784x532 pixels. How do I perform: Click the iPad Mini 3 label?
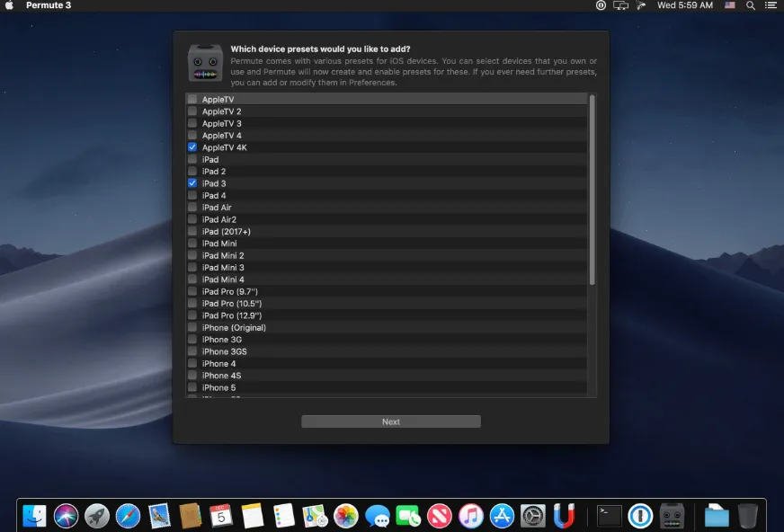(223, 267)
